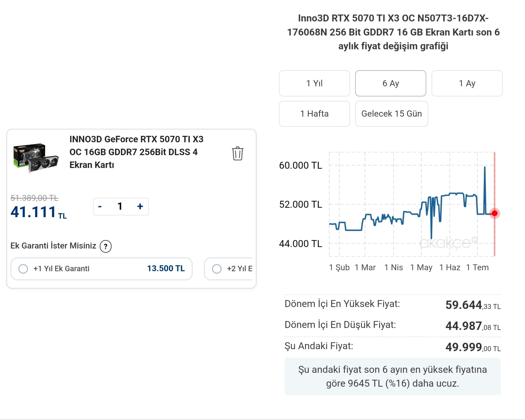The width and height of the screenshot is (525, 420).
Task: Switch the chart to the 1 Ay range
Action: point(467,83)
